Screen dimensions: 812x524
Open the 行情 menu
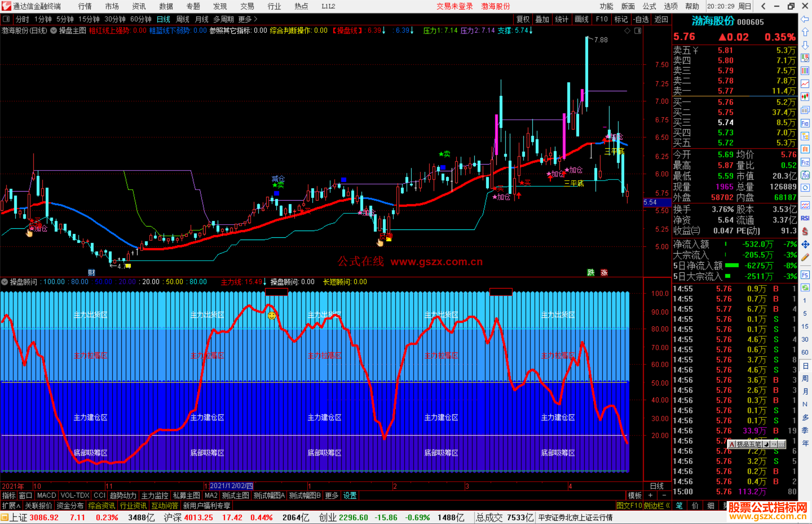pos(85,6)
